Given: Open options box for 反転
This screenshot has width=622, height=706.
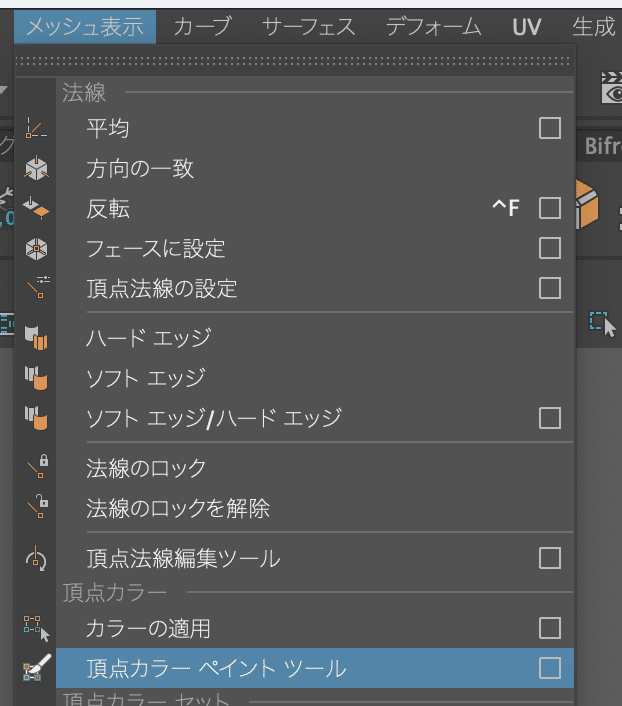Looking at the screenshot, I should click(550, 208).
